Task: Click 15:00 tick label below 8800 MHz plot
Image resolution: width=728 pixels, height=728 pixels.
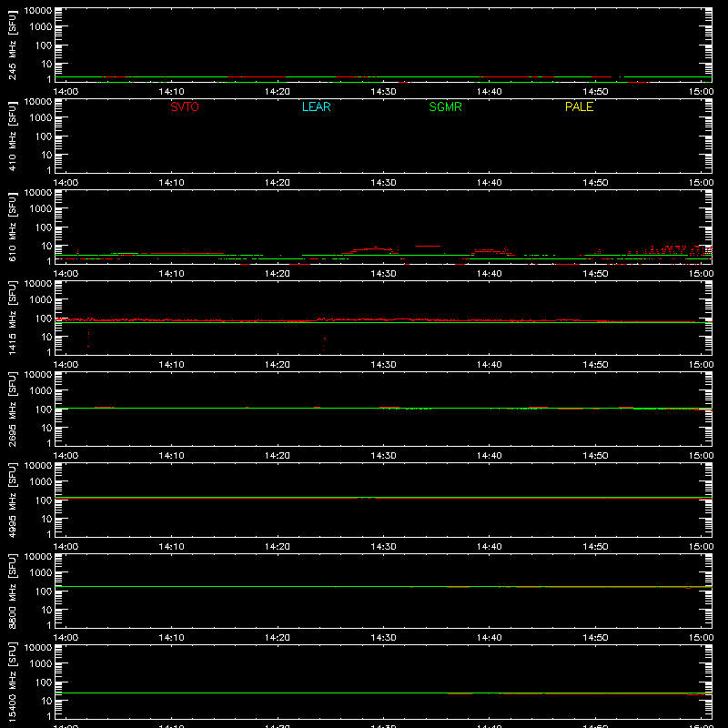Action: click(x=701, y=638)
